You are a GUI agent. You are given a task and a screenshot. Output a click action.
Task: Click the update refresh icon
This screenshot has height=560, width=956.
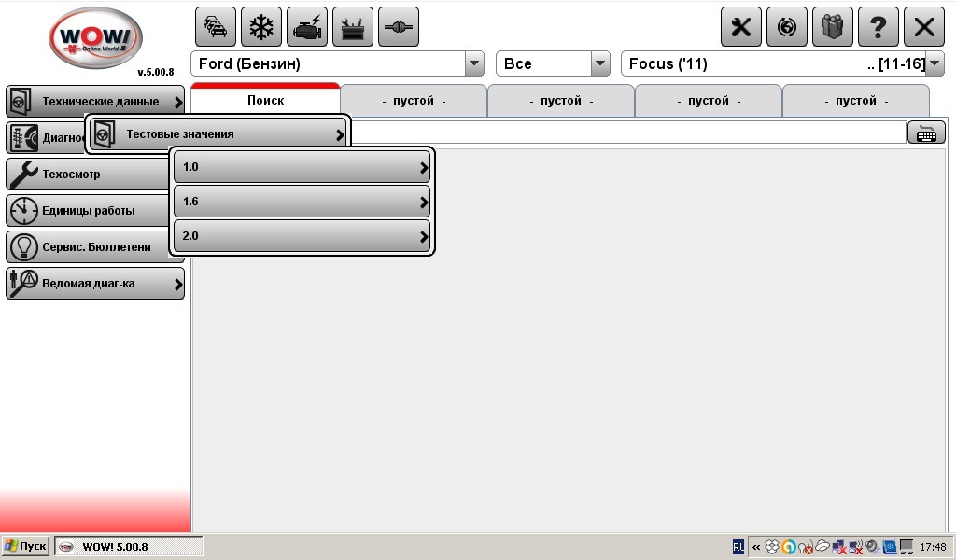[x=786, y=27]
